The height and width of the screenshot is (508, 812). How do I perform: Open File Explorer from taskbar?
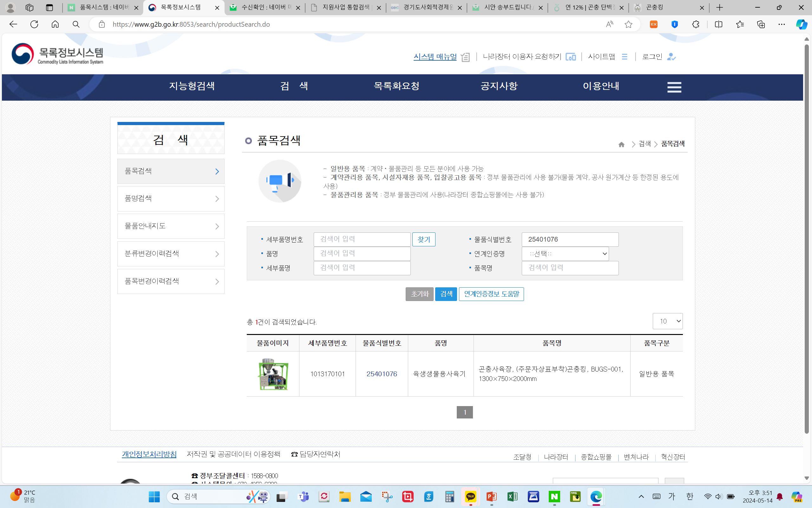(345, 497)
